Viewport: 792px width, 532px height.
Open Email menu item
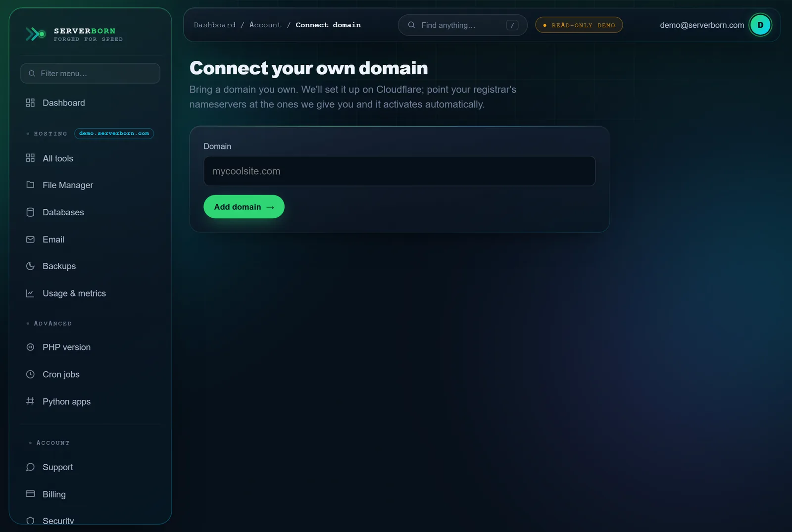pos(90,240)
